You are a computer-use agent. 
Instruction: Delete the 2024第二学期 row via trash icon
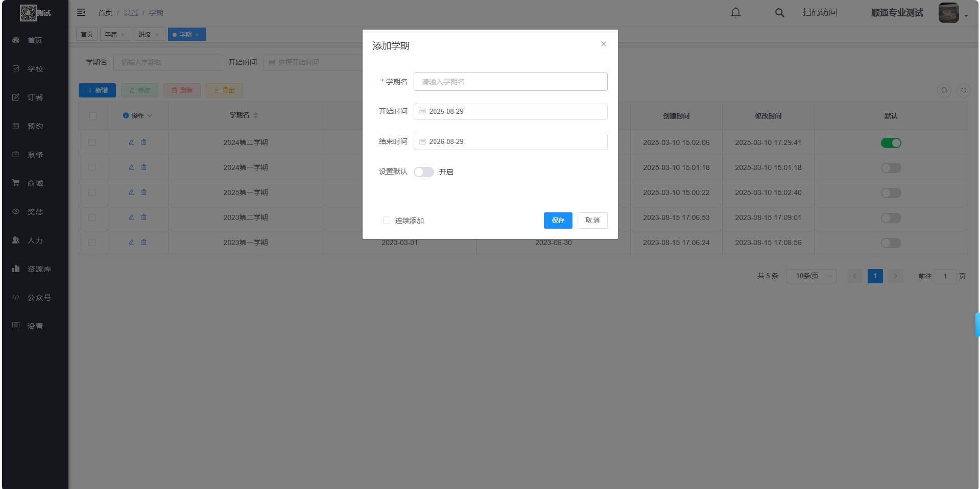pyautogui.click(x=144, y=142)
